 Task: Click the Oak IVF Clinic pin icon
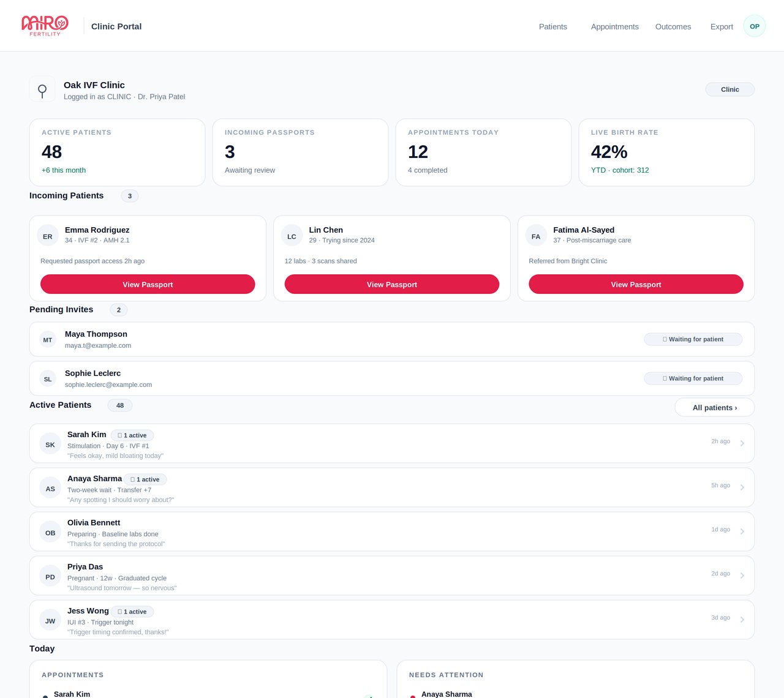pyautogui.click(x=42, y=89)
